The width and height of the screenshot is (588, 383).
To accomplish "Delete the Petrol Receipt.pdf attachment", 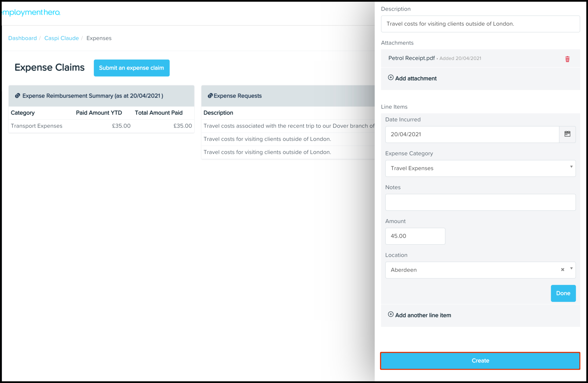I will click(567, 59).
